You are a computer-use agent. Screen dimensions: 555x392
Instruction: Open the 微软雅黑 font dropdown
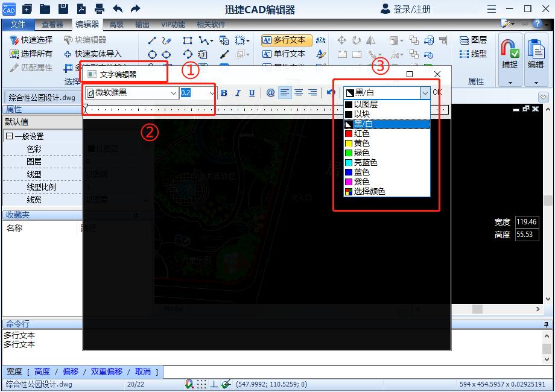(174, 93)
